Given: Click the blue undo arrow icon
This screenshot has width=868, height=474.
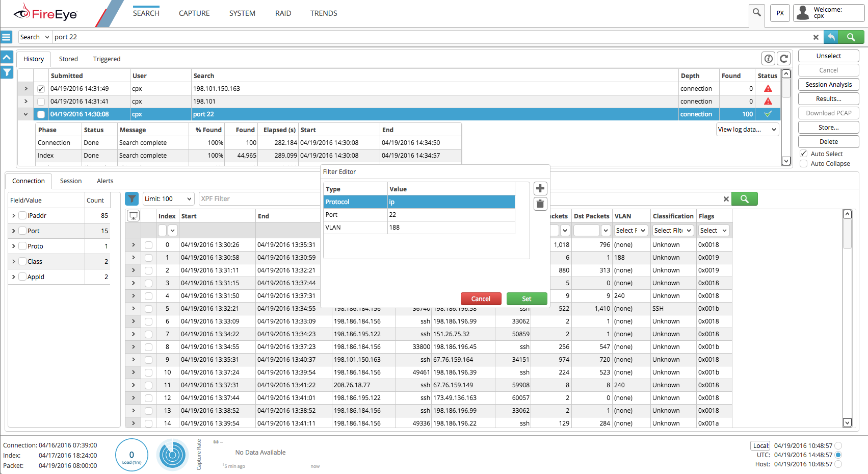Looking at the screenshot, I should pos(831,37).
